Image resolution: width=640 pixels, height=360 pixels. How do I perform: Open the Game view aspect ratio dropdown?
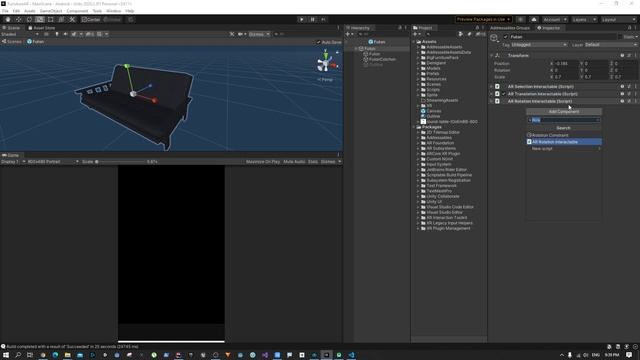(53, 162)
